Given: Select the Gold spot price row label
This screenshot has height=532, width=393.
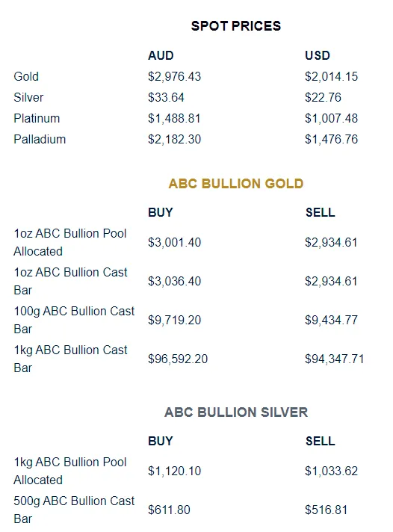Looking at the screenshot, I should (26, 77).
